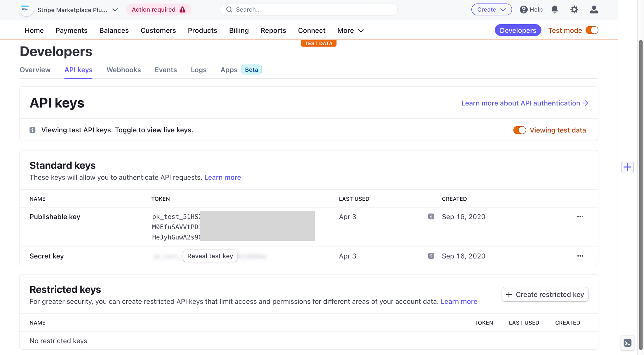
Task: Click the 'Secret key' name cell
Action: click(x=47, y=256)
